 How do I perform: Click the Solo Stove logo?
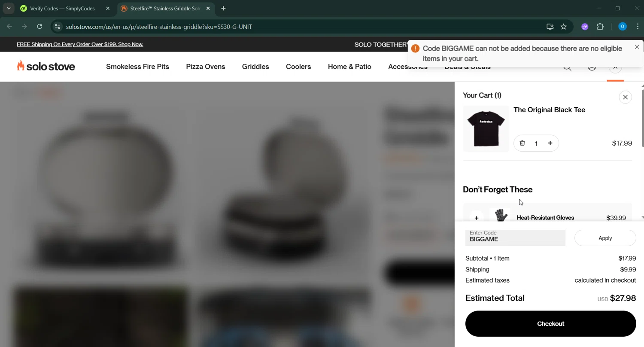(x=46, y=66)
